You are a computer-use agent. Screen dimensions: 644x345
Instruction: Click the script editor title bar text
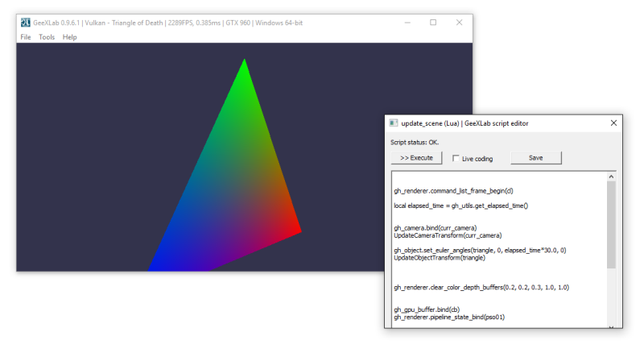pyautogui.click(x=464, y=123)
